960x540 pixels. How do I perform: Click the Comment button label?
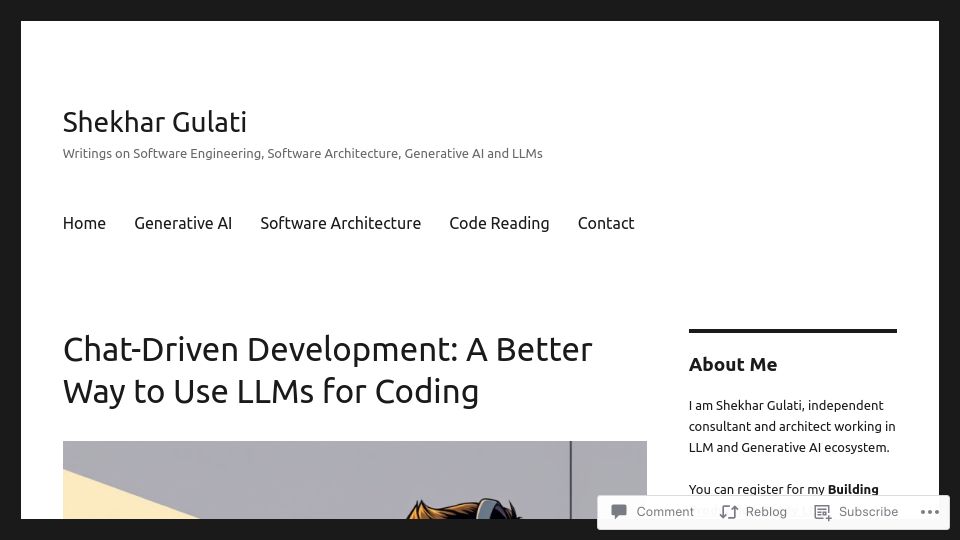point(665,512)
